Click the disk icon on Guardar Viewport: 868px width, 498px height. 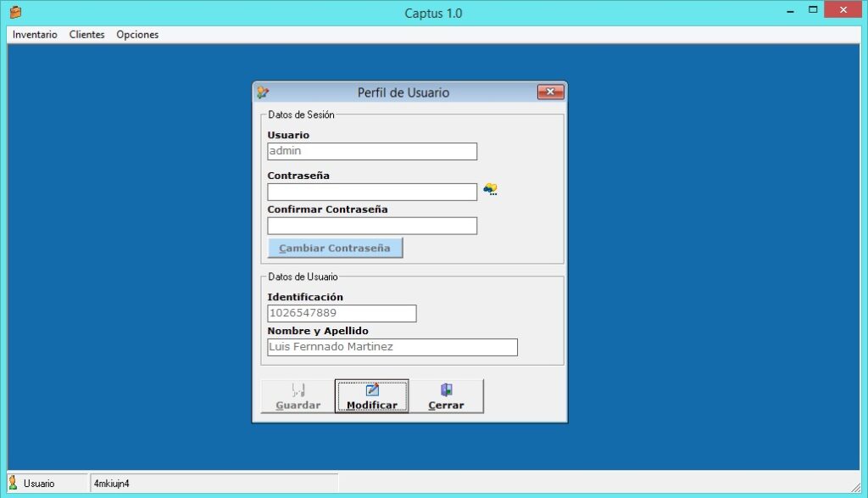click(298, 389)
